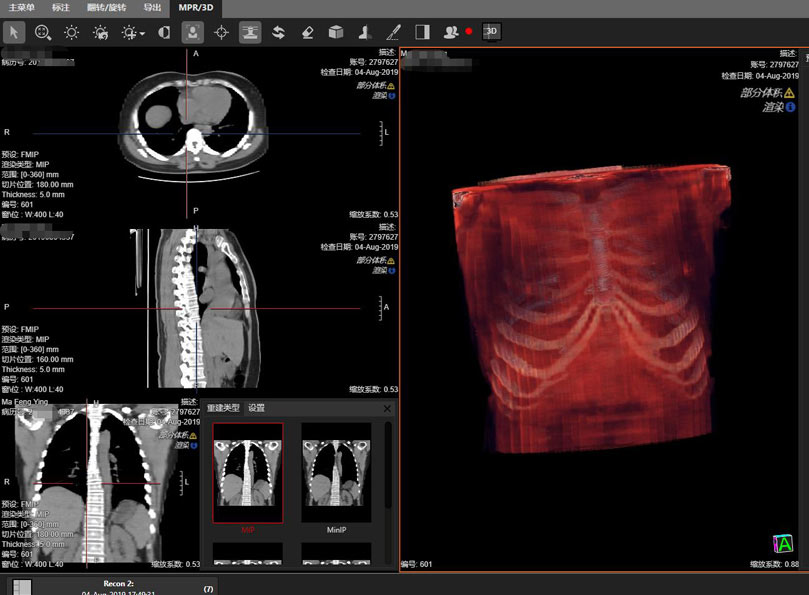Activate the magnifier zoom tool
809x595 pixels.
tap(43, 32)
